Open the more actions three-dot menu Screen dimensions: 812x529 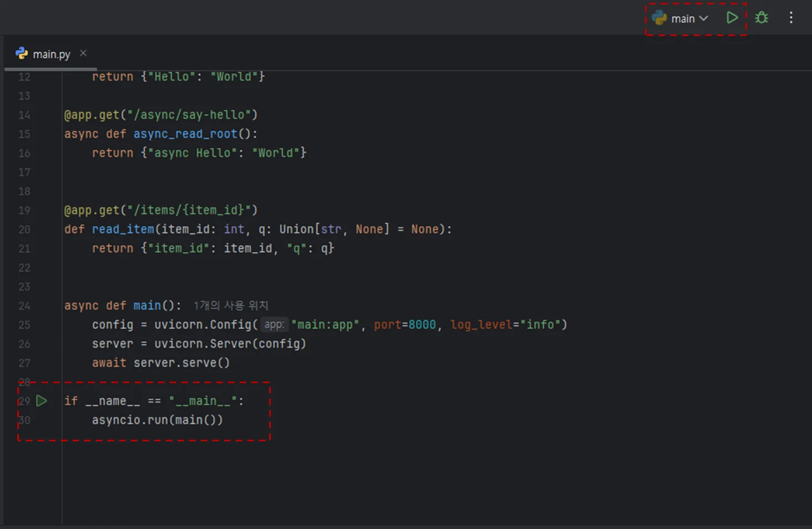pyautogui.click(x=791, y=18)
